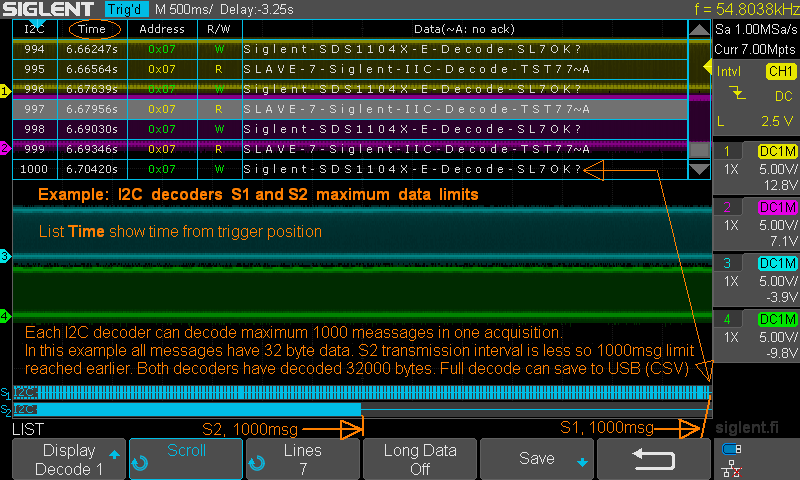Click the list scroll up arrow
The image size is (800, 480).
click(699, 30)
